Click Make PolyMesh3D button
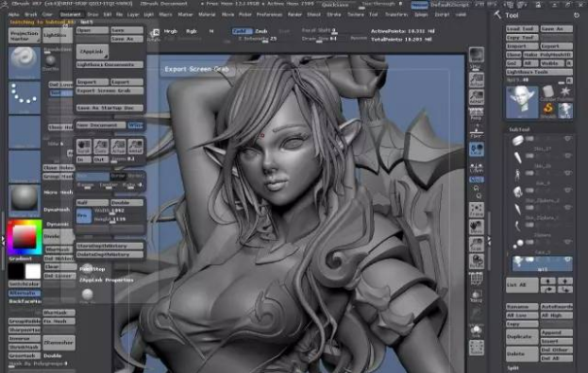Screen dimensions: 588x373 [547, 55]
